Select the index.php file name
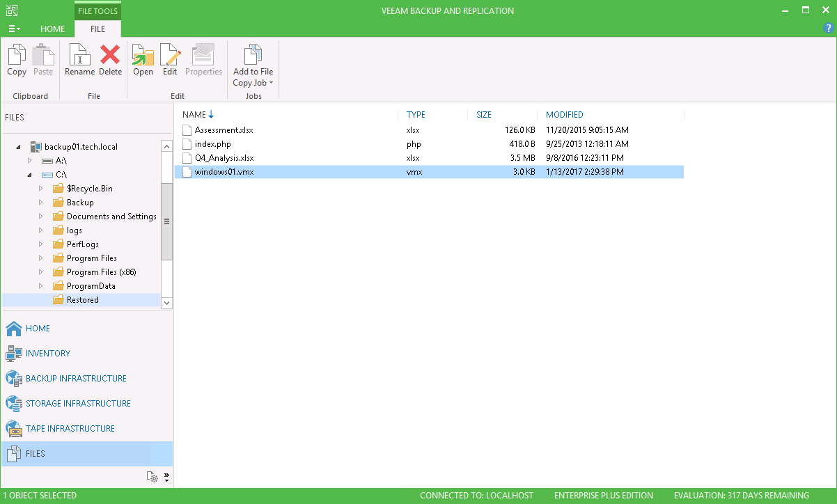This screenshot has width=837, height=504. tap(214, 144)
